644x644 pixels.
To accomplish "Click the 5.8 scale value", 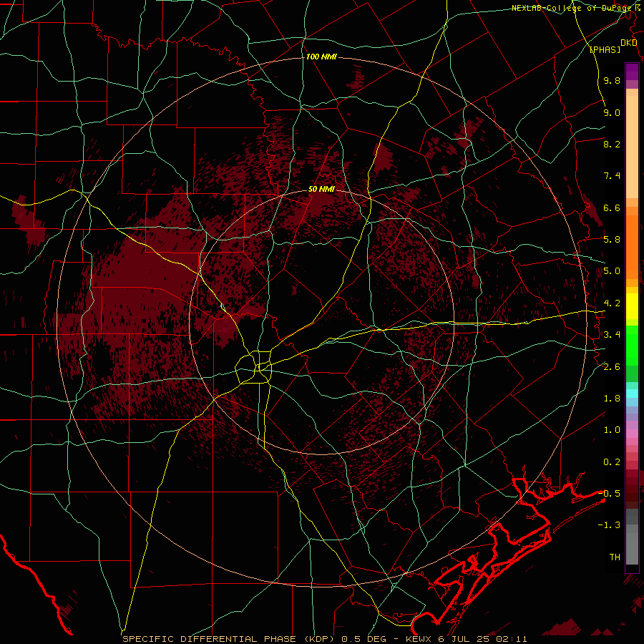I will (612, 240).
